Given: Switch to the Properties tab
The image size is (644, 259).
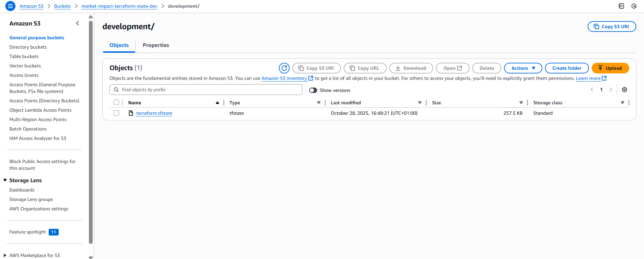Looking at the screenshot, I should [x=156, y=45].
